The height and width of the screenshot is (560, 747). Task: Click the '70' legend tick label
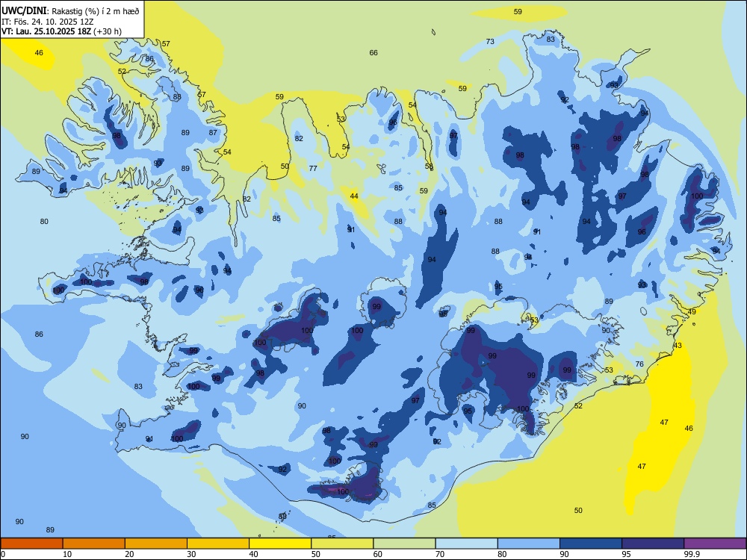click(440, 554)
